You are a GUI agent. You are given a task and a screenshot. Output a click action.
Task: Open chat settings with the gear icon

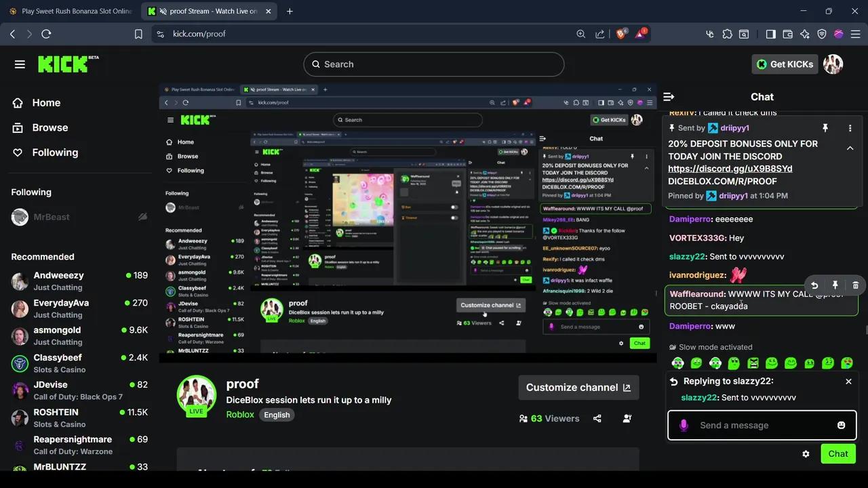(806, 453)
